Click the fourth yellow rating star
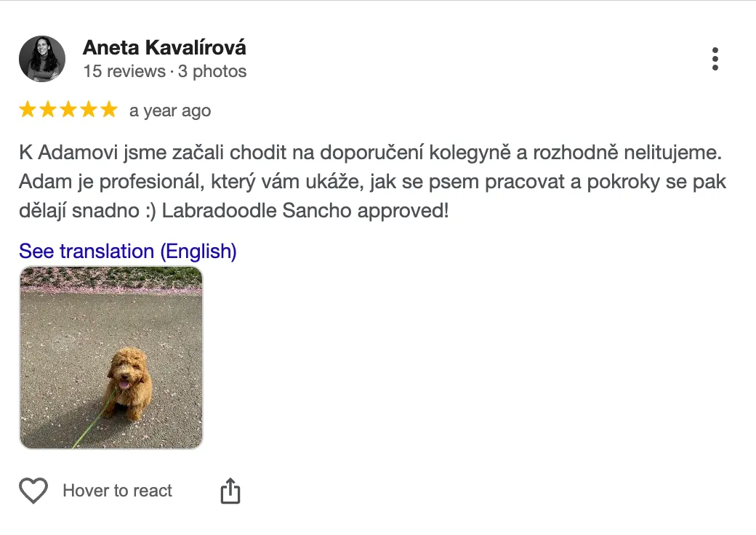This screenshot has width=756, height=535. click(x=89, y=110)
